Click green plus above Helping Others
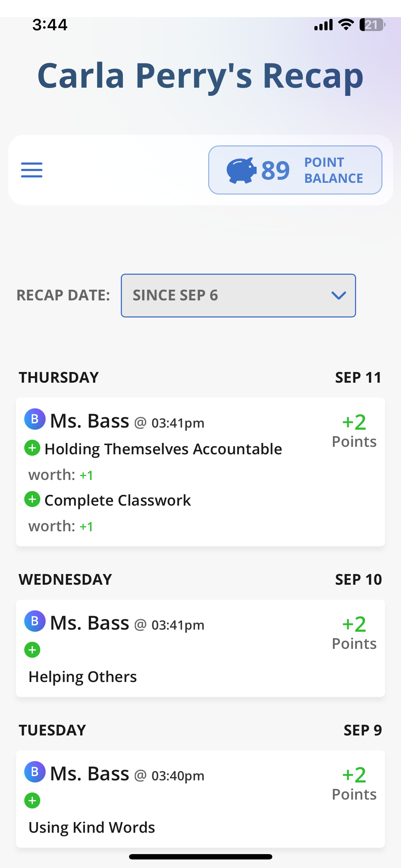Screen dimensions: 401x868 click(32, 650)
